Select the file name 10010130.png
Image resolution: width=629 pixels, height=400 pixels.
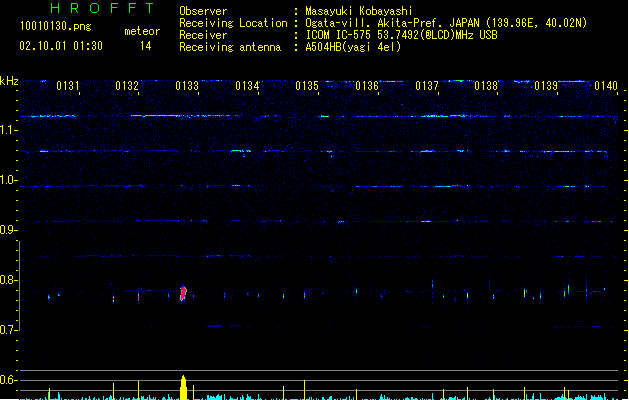(56, 26)
